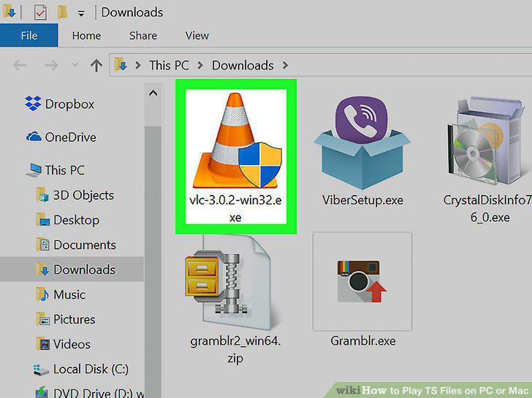The height and width of the screenshot is (398, 532).
Task: Select the vlc-3.0.2-win32.exe installer file
Action: 236,156
